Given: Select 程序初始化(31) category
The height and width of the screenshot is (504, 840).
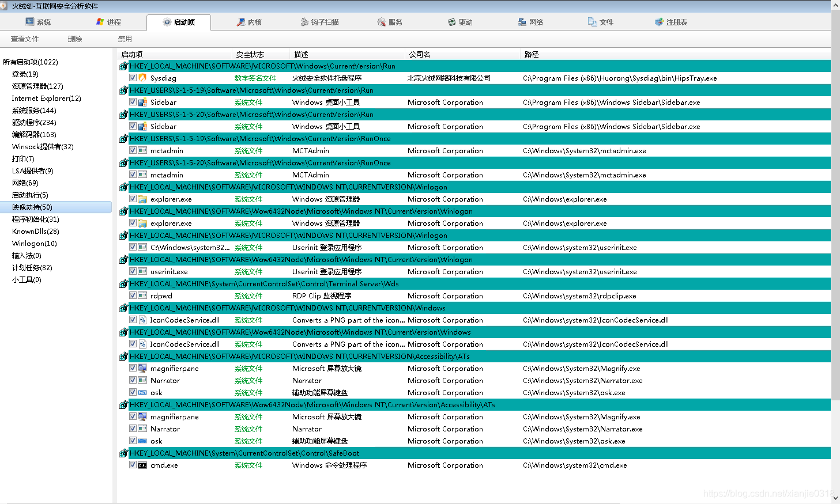Looking at the screenshot, I should click(x=36, y=219).
